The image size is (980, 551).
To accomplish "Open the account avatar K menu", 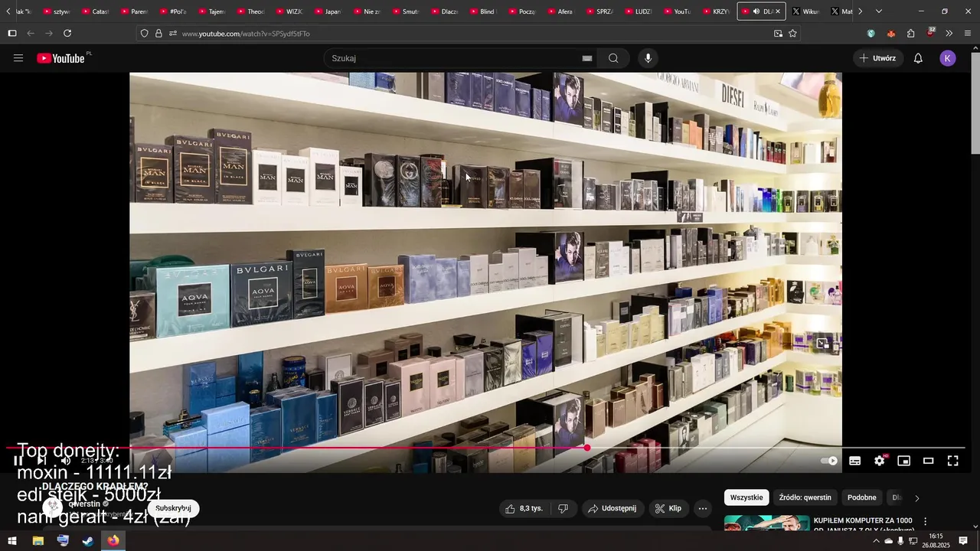I will (948, 58).
